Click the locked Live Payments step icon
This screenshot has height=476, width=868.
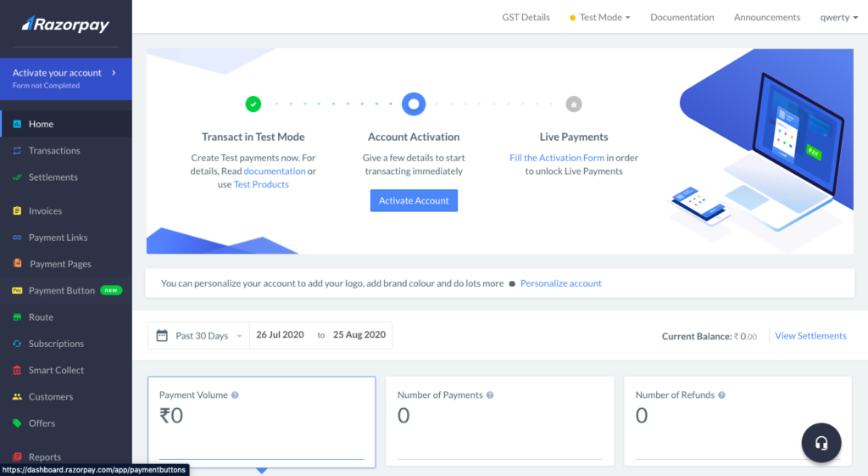(x=574, y=104)
